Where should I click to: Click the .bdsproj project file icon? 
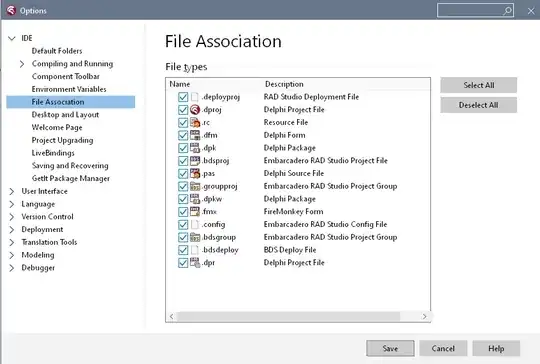pos(195,160)
